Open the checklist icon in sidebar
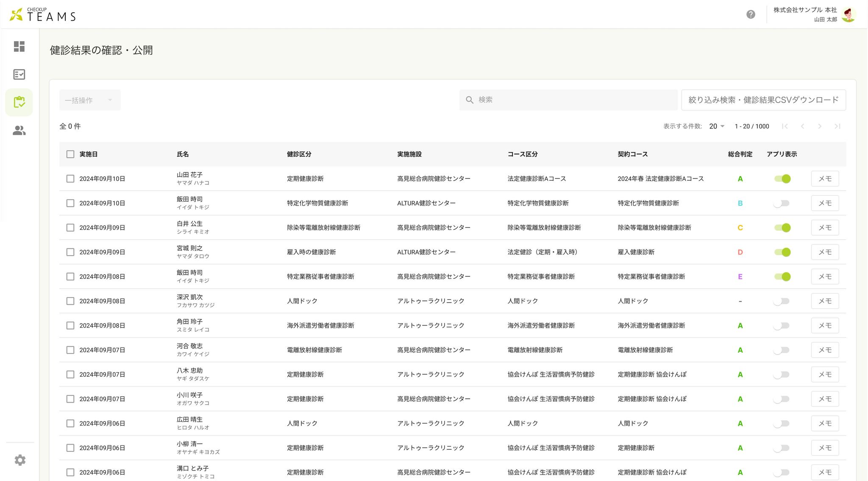 19,75
